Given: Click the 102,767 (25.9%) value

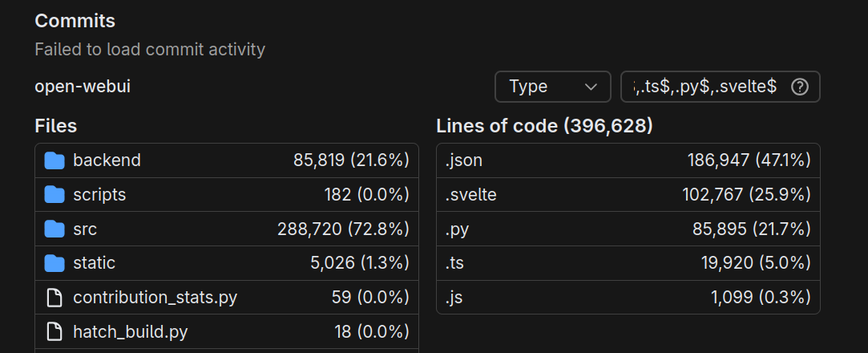Looking at the screenshot, I should click(746, 195).
